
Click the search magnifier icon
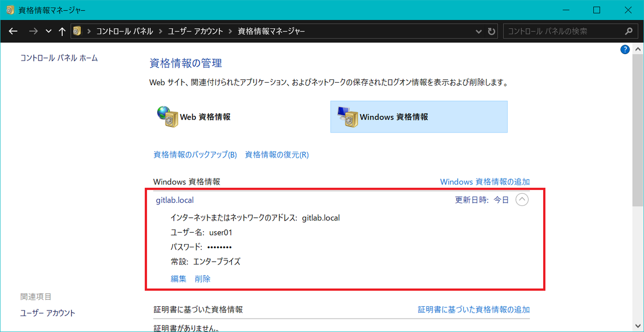[x=630, y=31]
